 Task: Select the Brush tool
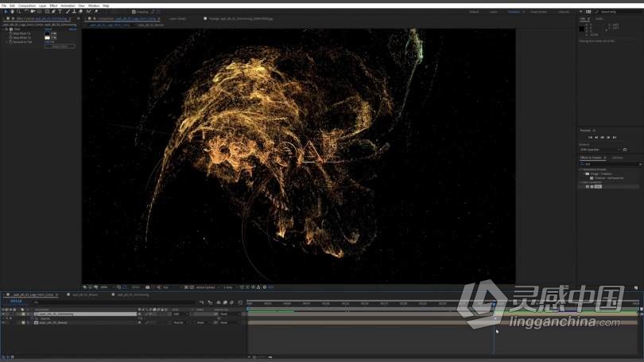coord(68,12)
